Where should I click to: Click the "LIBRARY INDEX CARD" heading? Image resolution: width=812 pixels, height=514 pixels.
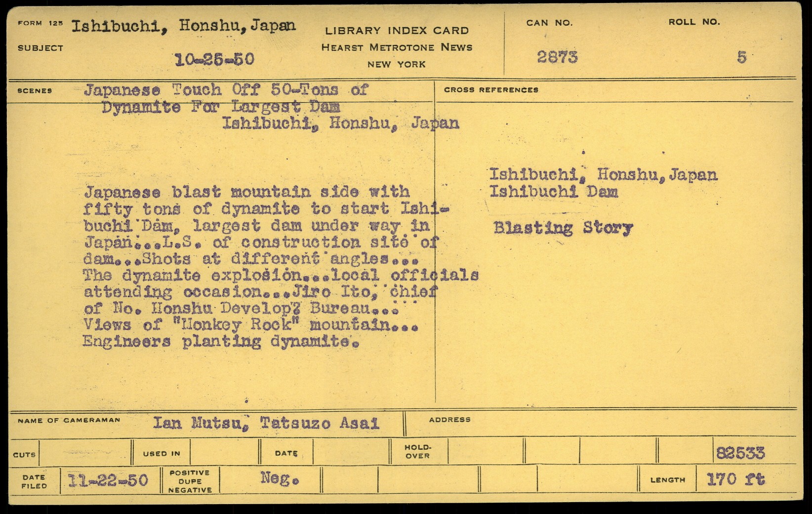coord(397,31)
